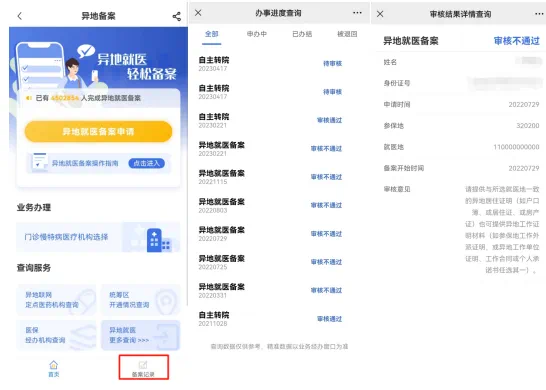Tap the back arrow on 异地备案 page
Viewport: 546px width, 390px height.
click(x=20, y=16)
